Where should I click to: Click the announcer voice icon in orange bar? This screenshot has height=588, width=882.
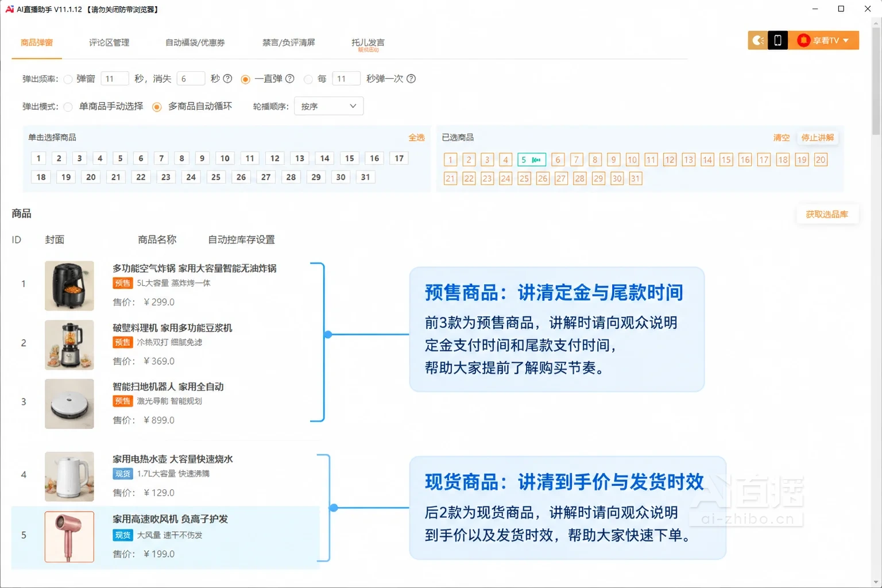click(758, 40)
